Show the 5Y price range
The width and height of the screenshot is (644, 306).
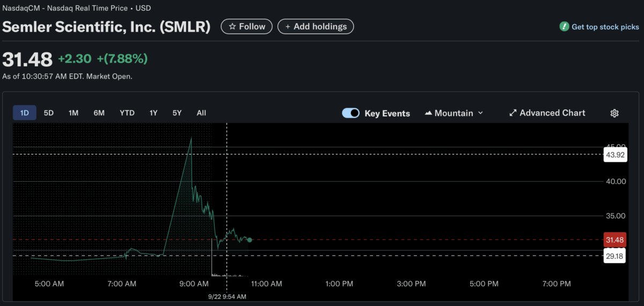177,113
